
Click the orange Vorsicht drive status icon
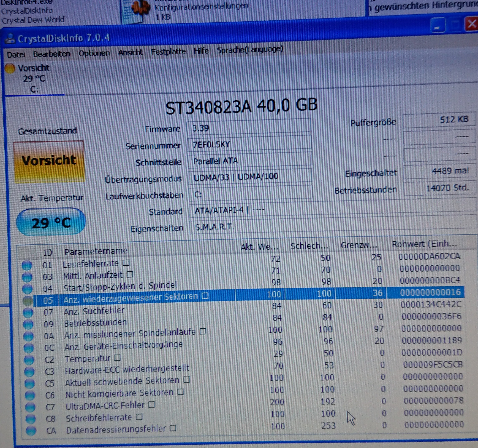tap(10, 68)
